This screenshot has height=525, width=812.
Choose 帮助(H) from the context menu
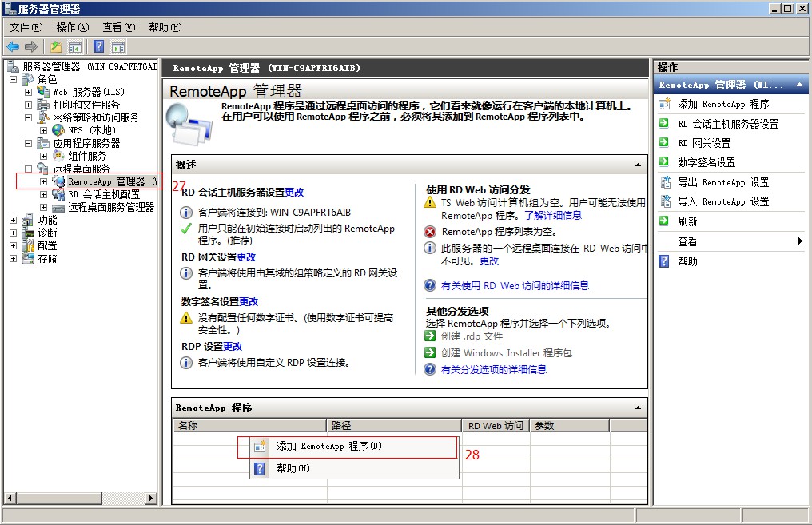coord(354,468)
